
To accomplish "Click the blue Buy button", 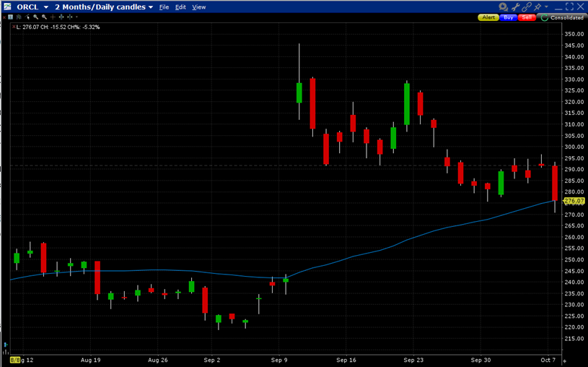I will click(x=509, y=17).
